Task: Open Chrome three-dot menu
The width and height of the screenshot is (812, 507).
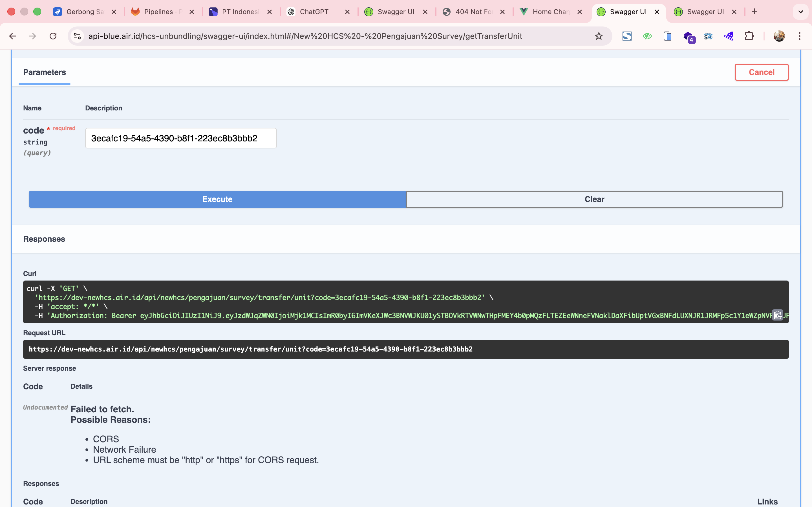Action: 800,36
